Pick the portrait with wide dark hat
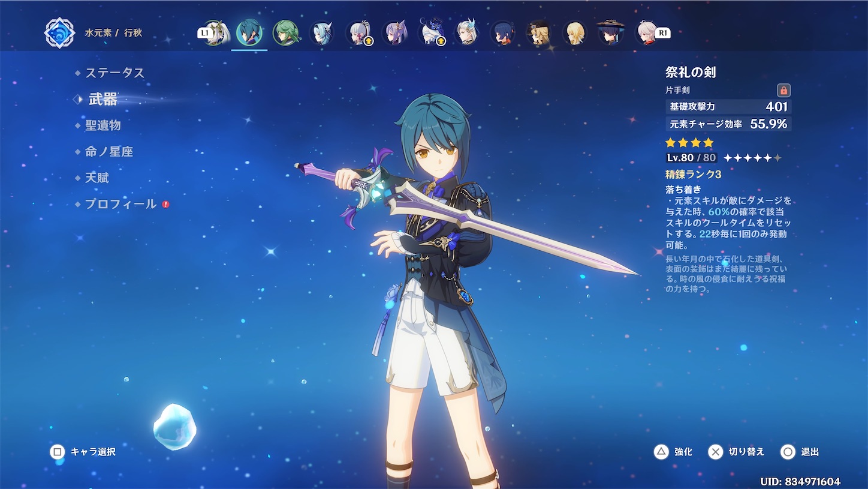The image size is (868, 489). point(611,33)
